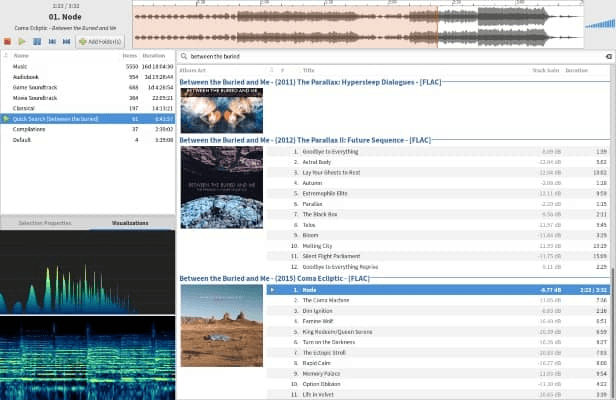This screenshot has width=616, height=400.
Task: Click the spectrogram visualization
Action: pyautogui.click(x=88, y=358)
